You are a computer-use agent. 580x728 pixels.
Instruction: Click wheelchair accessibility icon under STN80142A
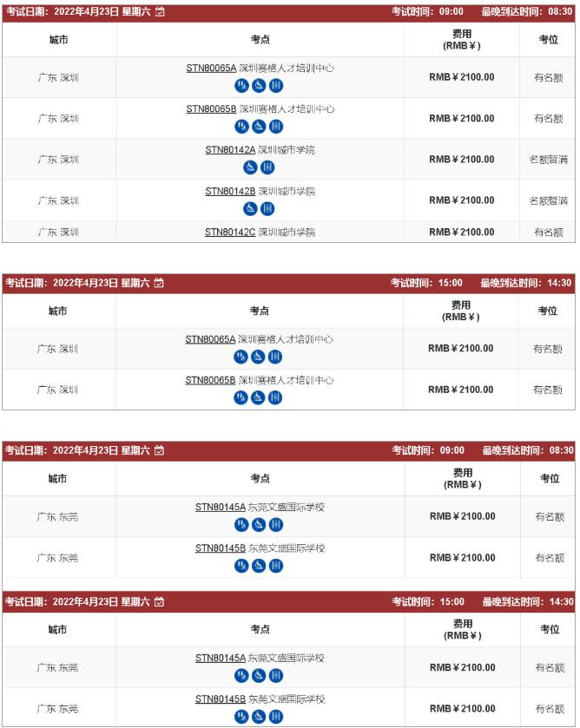[250, 167]
